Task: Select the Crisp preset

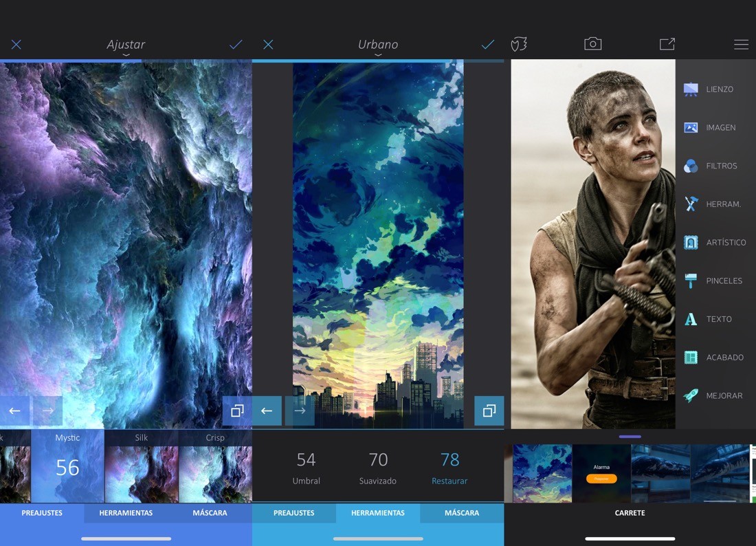Action: pyautogui.click(x=215, y=466)
